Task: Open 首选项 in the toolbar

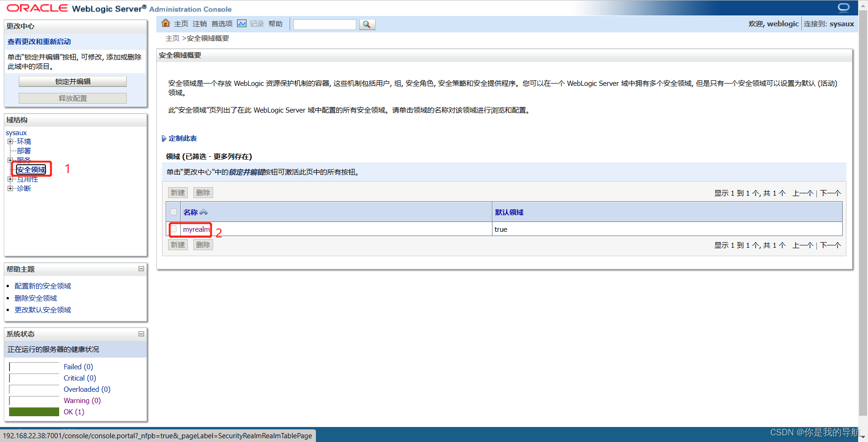Action: pos(222,24)
